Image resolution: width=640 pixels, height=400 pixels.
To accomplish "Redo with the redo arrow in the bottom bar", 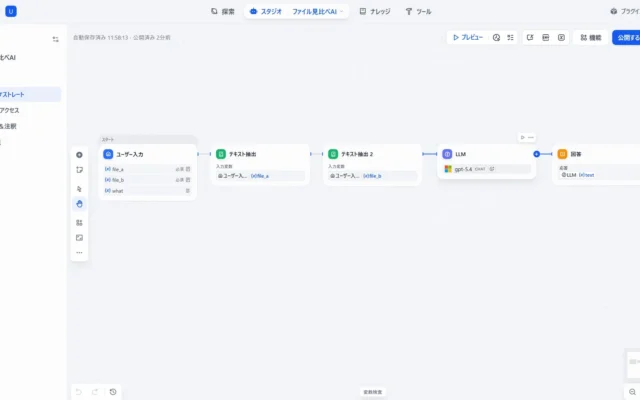I will point(95,392).
